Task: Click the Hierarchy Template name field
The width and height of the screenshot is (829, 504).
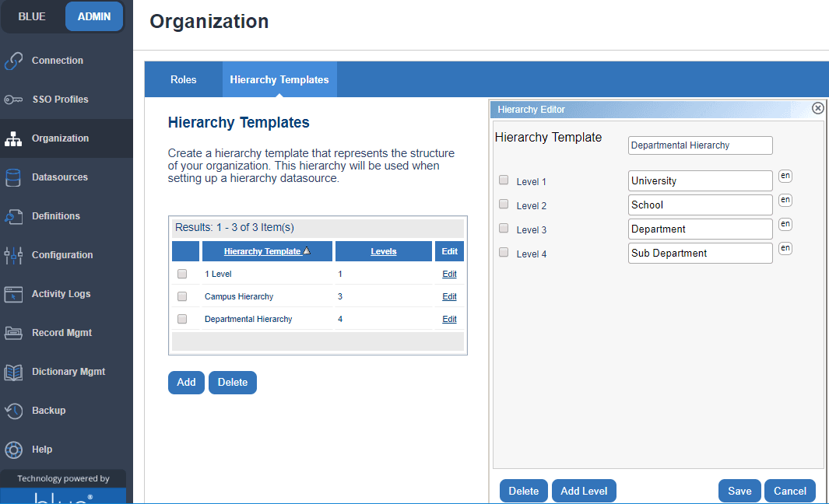Action: tap(700, 145)
